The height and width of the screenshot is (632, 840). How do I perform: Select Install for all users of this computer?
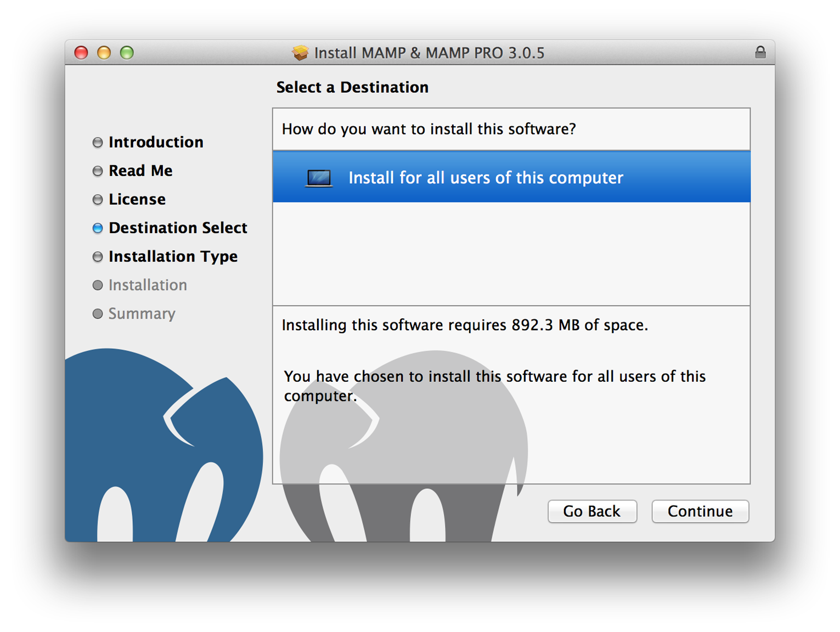pos(486,177)
